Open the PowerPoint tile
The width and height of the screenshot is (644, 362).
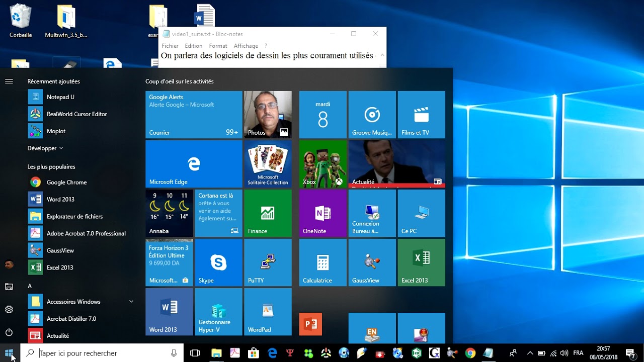point(310,324)
